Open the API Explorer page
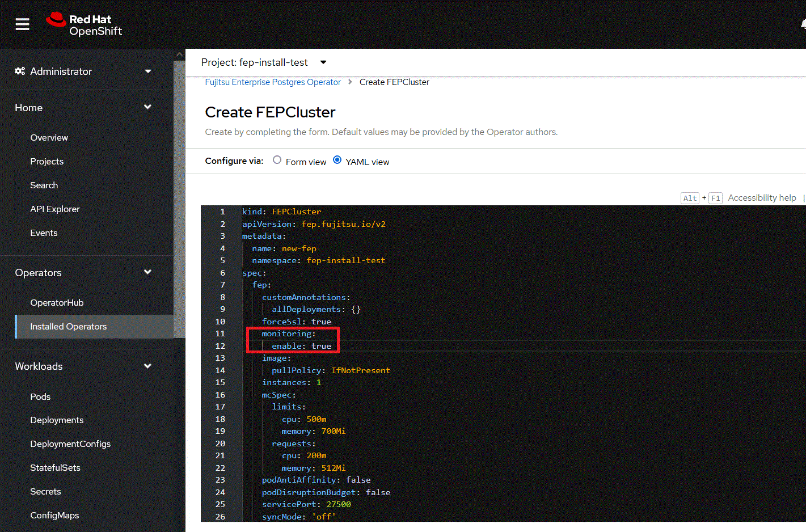806x532 pixels. 55,209
